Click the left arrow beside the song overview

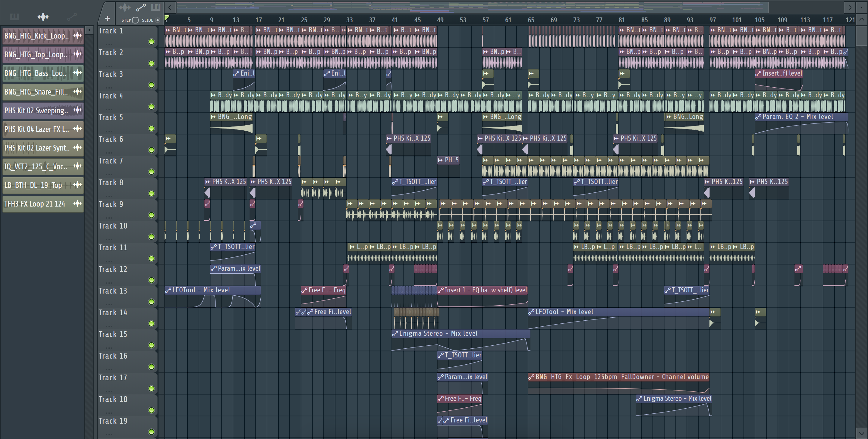pyautogui.click(x=170, y=7)
